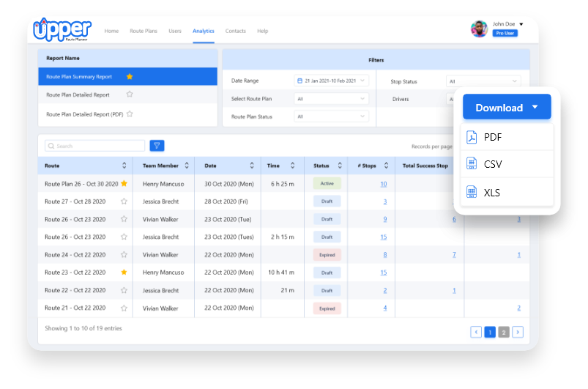Click Expired status badge for Route 24
Viewport: 588px width, 389px height.
coord(327,255)
